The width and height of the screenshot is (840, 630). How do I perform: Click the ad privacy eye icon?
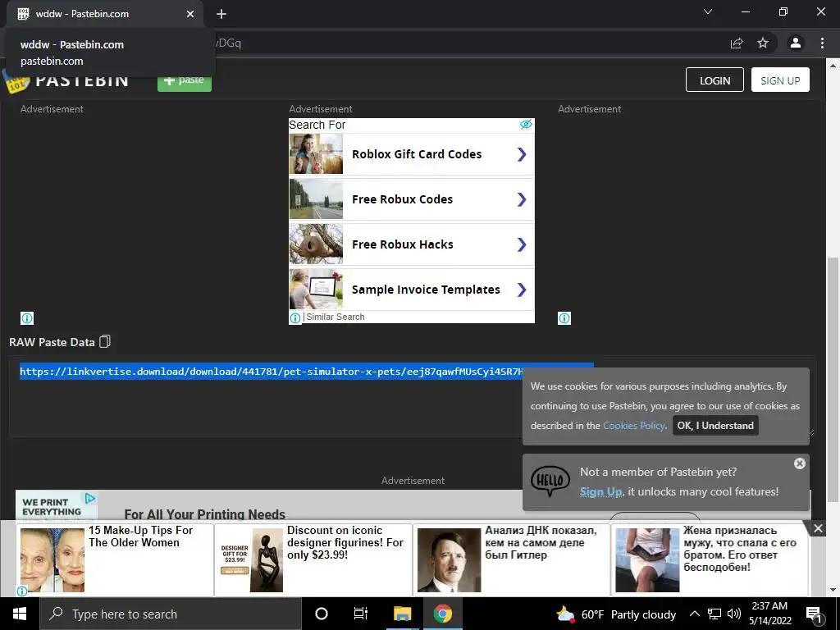(x=526, y=125)
